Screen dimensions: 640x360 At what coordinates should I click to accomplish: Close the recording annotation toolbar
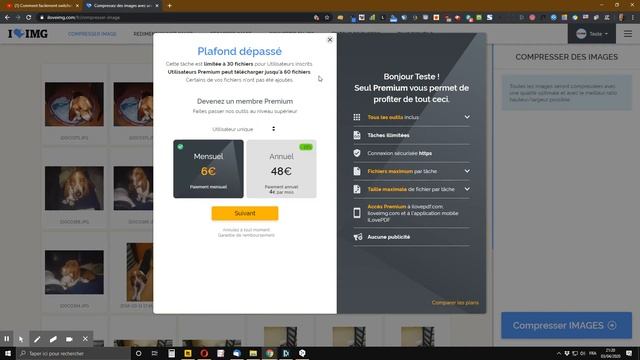click(x=85, y=339)
